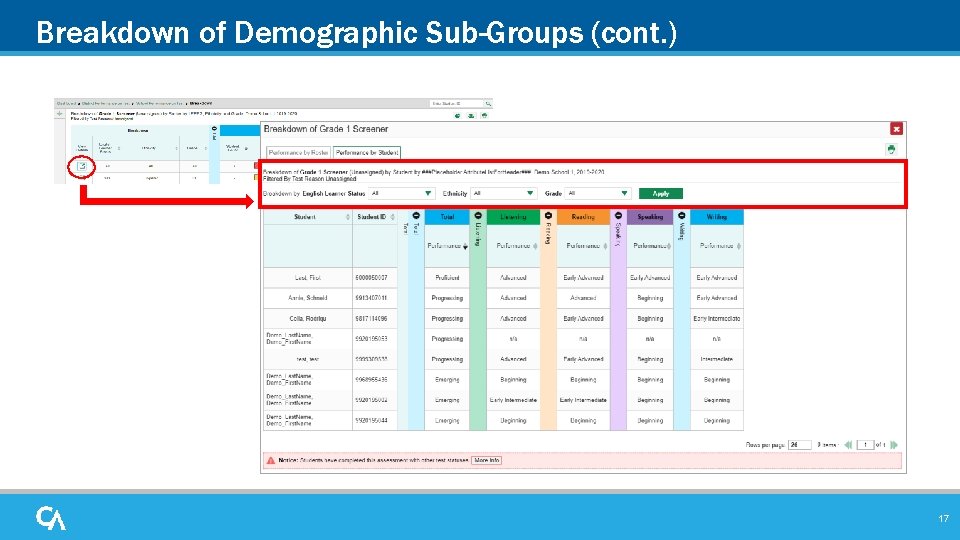This screenshot has width=960, height=540.
Task: Switch to the Performance by Roster tab
Action: click(299, 152)
